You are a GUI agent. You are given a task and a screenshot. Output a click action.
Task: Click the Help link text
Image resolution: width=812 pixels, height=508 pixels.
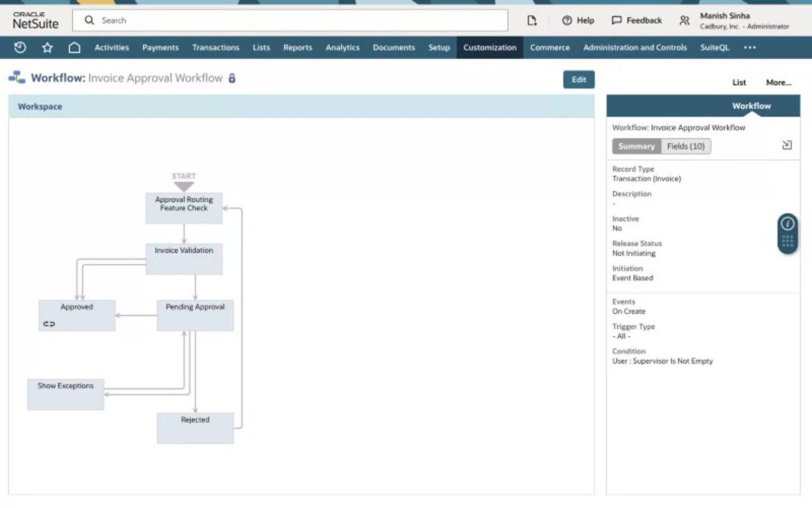coord(585,20)
